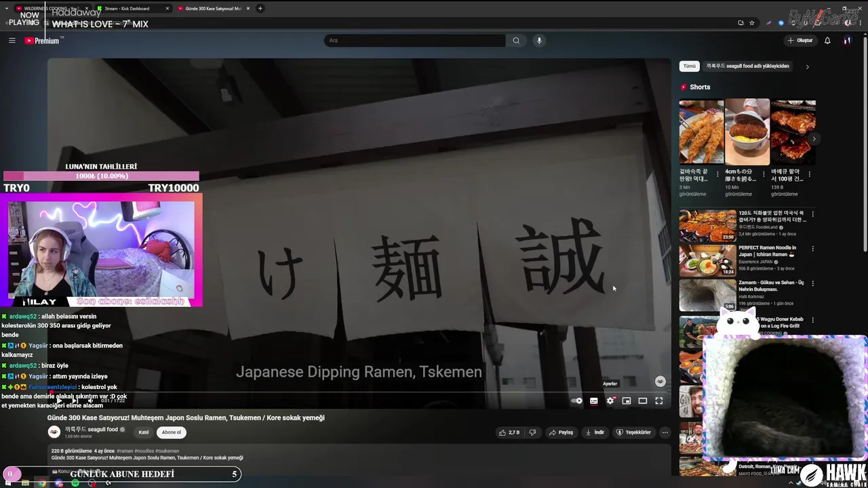Open a new browser tab
This screenshot has width=868, height=488.
pyautogui.click(x=260, y=9)
